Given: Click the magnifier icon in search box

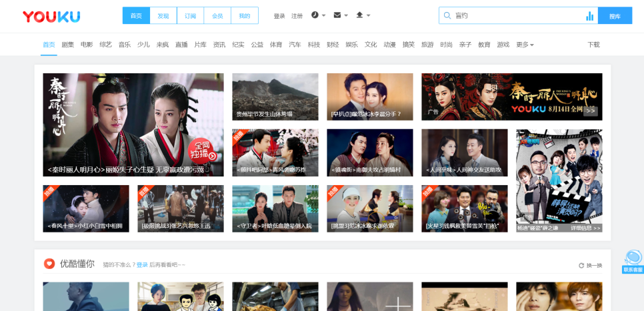Looking at the screenshot, I should [447, 15].
